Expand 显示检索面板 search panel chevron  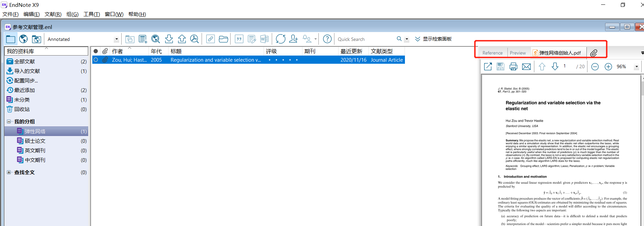point(418,39)
